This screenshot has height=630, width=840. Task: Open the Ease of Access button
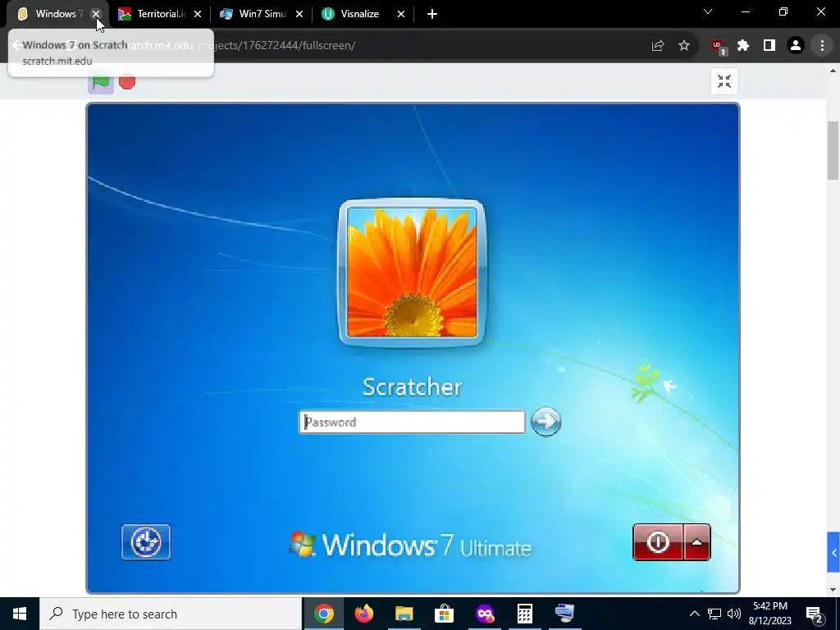pos(146,542)
